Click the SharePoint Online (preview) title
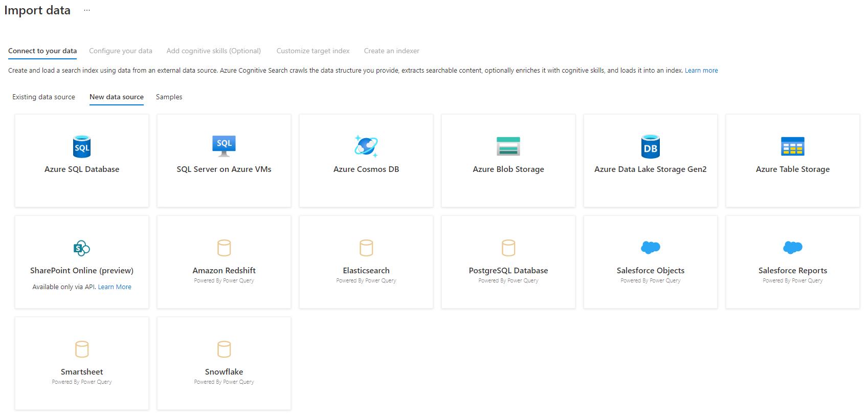Screen dimensions: 868x415 click(x=82, y=271)
